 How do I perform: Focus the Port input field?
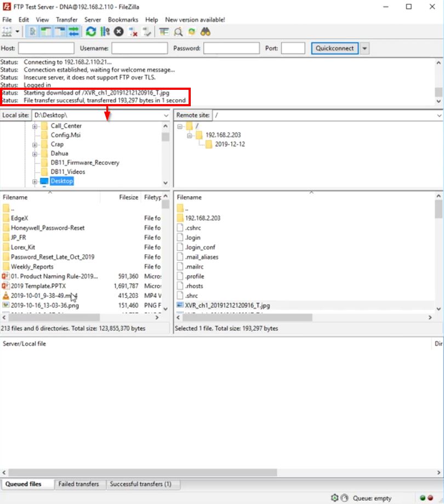[x=293, y=48]
